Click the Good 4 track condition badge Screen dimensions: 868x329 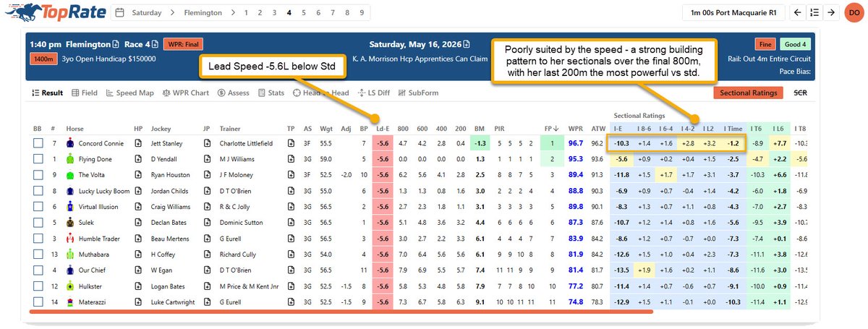[794, 44]
